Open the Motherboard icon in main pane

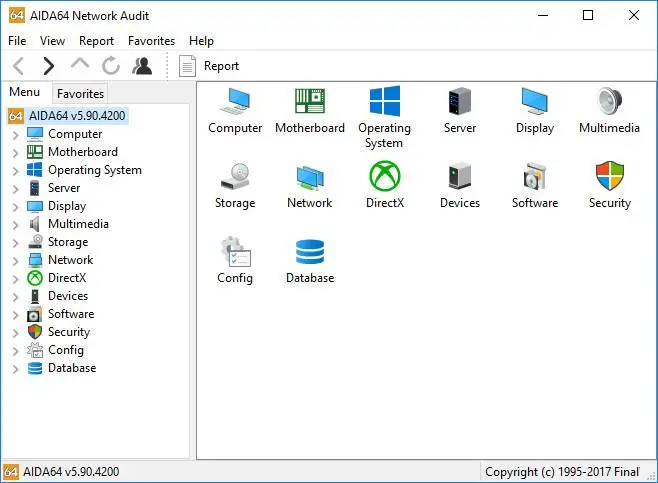pyautogui.click(x=310, y=101)
